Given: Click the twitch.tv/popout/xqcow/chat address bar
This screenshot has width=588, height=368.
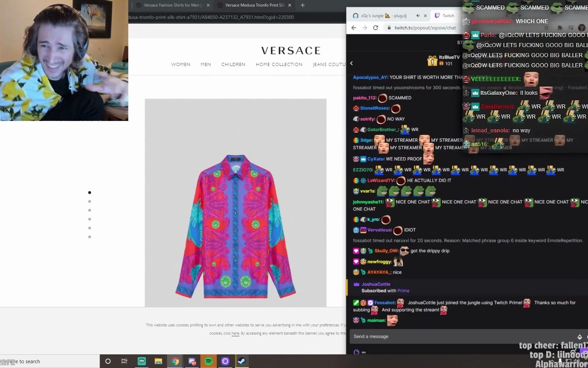Looking at the screenshot, I should 425,28.
